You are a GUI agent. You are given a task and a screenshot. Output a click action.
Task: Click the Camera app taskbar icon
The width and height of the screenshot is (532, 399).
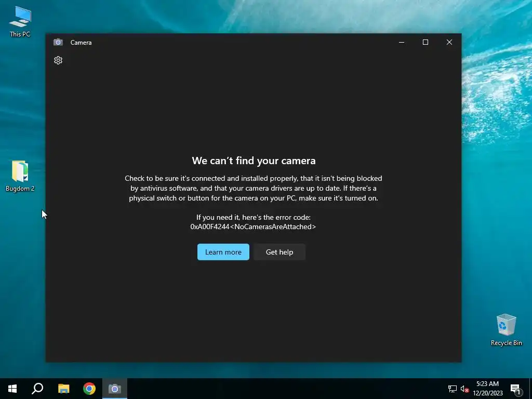click(115, 389)
